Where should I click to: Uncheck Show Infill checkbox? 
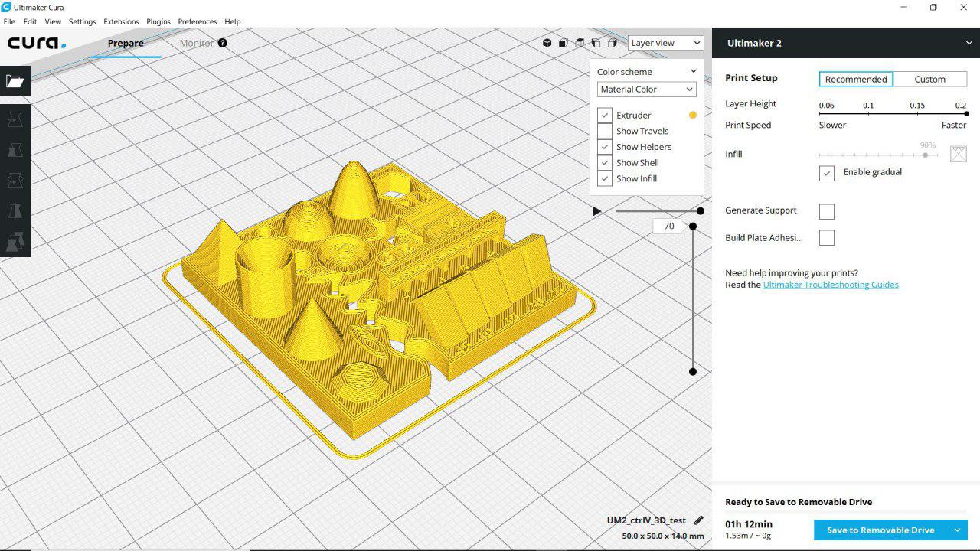(x=605, y=178)
